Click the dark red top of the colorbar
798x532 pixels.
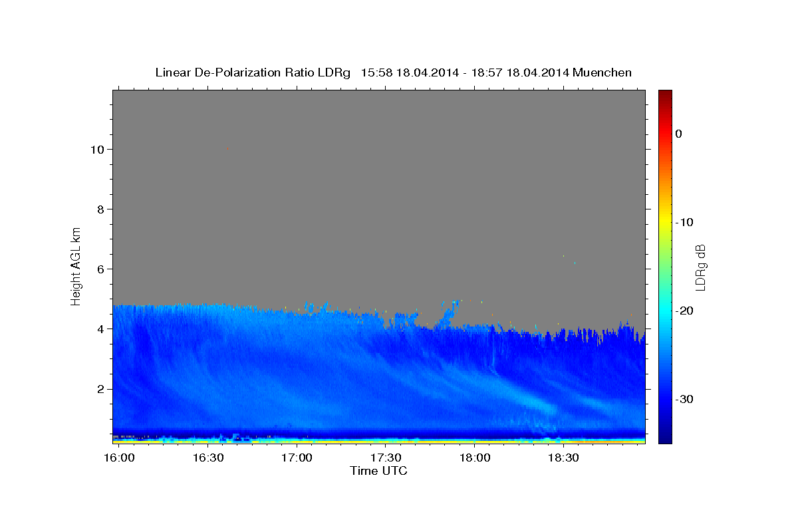665,94
